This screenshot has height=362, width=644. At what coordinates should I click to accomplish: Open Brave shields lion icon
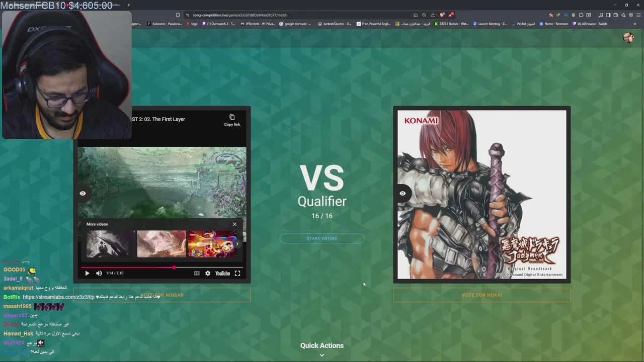pos(442,15)
